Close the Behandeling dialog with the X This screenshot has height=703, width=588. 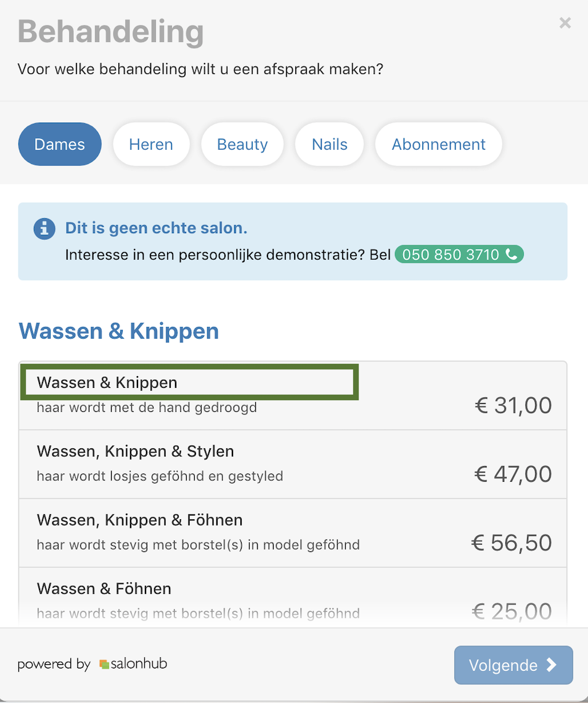[565, 23]
